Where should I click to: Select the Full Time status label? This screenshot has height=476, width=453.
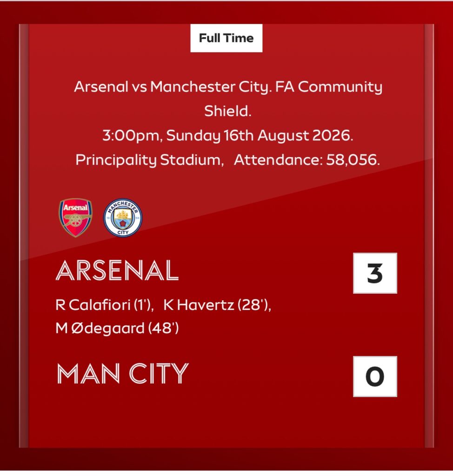pos(226,38)
